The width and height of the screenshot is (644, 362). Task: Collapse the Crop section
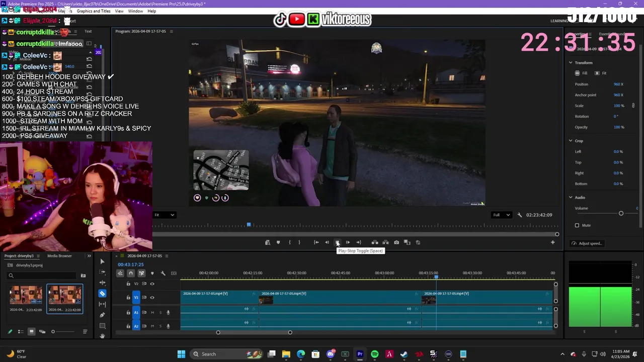571,141
